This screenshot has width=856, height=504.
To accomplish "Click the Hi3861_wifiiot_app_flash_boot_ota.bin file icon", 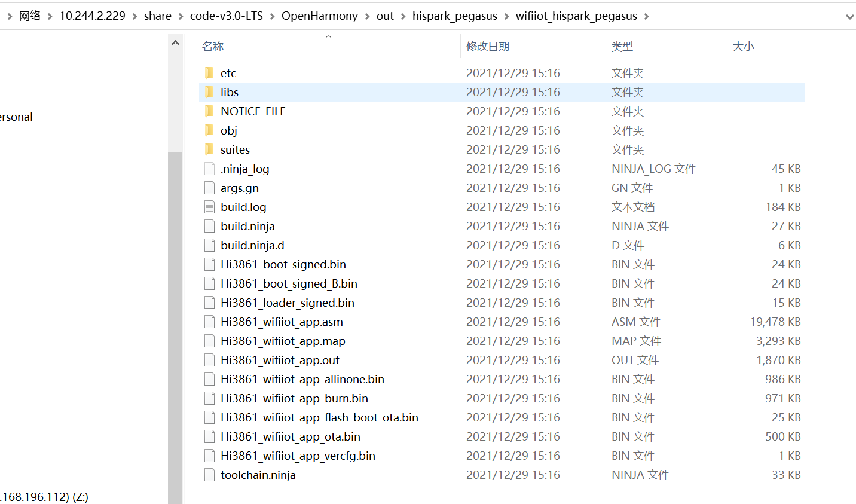I will point(209,417).
